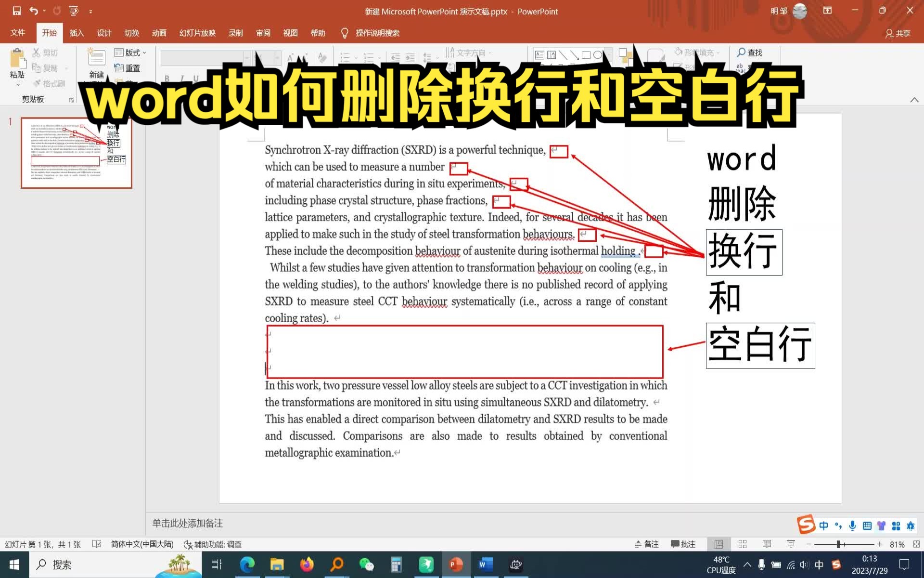Start slide show from status bar
The width and height of the screenshot is (924, 578).
tap(791, 544)
